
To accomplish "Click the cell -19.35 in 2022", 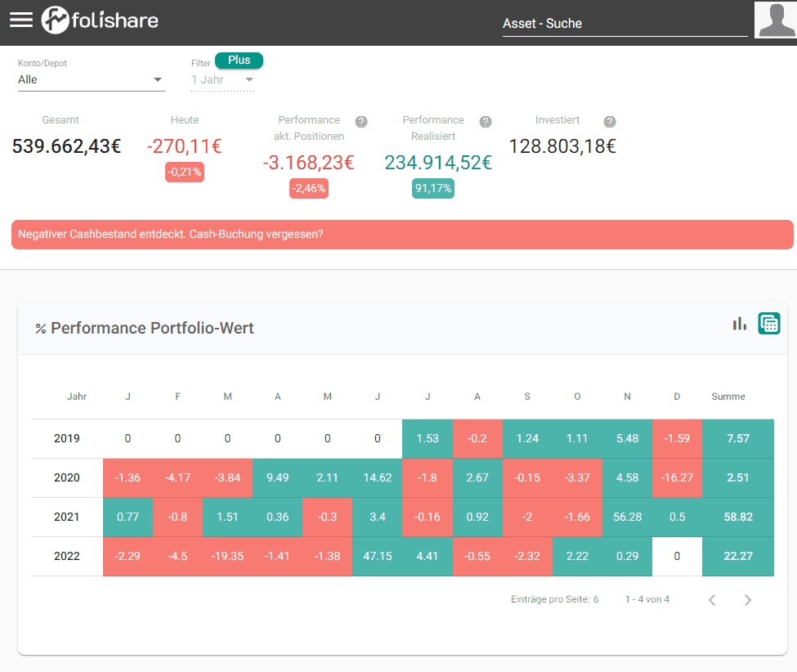I will coord(227,556).
